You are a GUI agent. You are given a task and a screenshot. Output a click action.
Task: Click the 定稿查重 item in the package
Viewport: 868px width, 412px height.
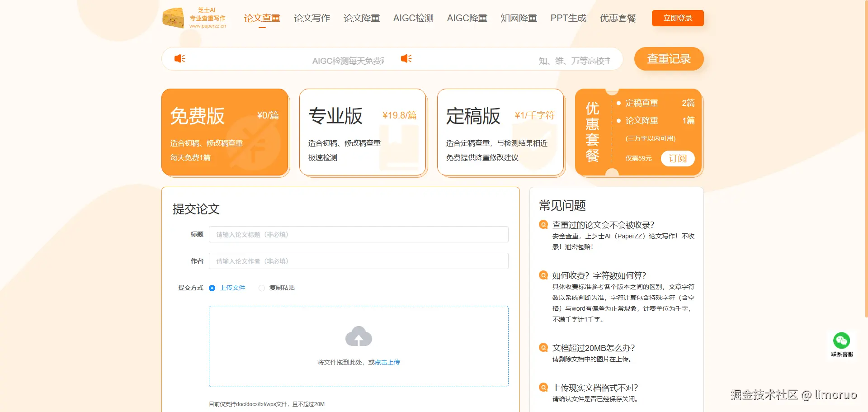pyautogui.click(x=642, y=103)
